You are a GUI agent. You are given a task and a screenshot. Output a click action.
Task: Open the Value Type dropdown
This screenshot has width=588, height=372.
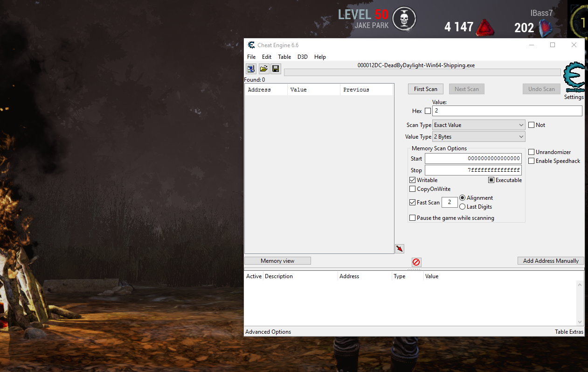(478, 137)
